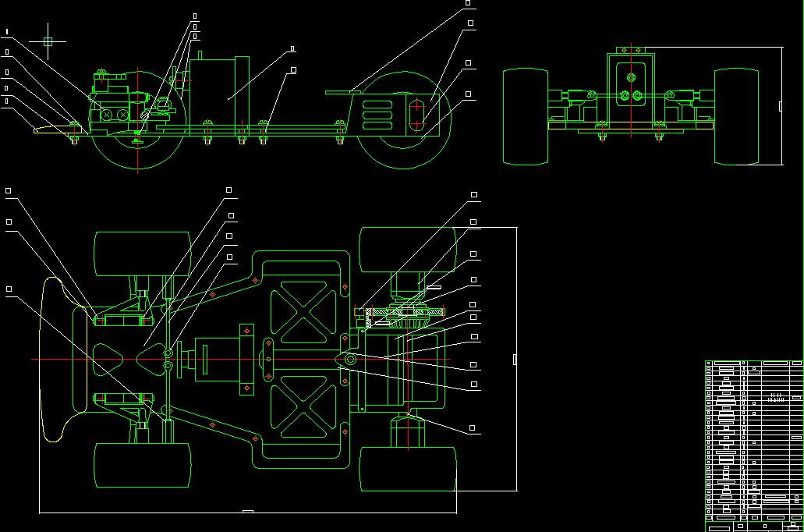Pick the height dimension text beside the rear view
Viewport: 804px width, 532px height.
coord(781,105)
